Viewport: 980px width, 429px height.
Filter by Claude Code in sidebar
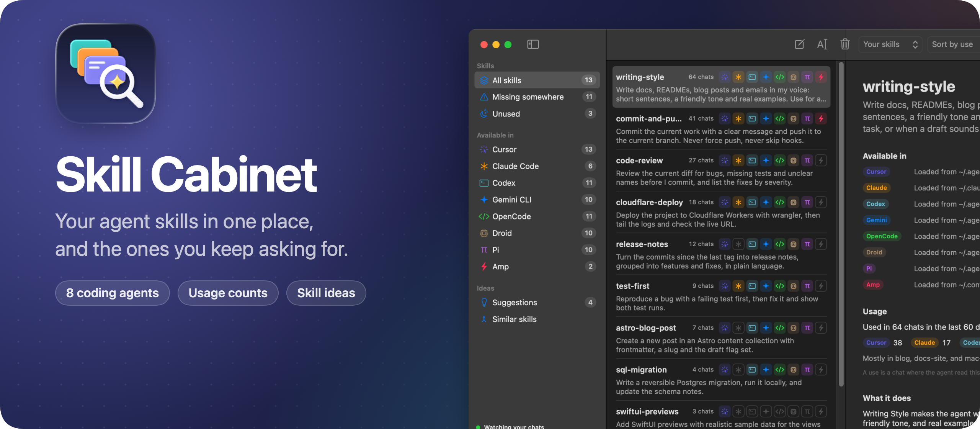tap(537, 166)
